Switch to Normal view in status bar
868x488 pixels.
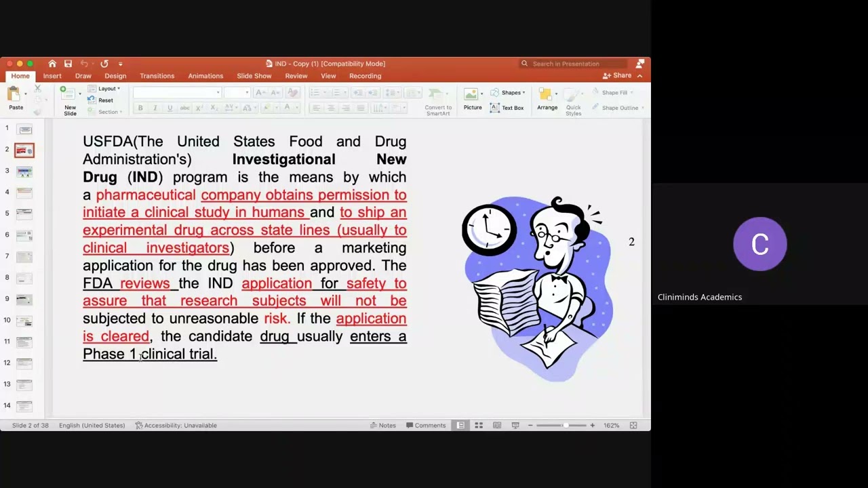coord(460,426)
